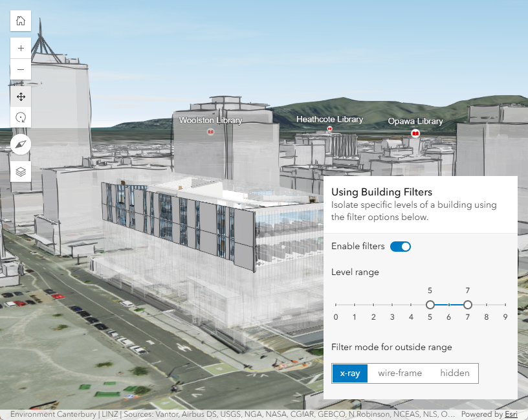
Task: Open the layer list widget
Action: tap(21, 172)
